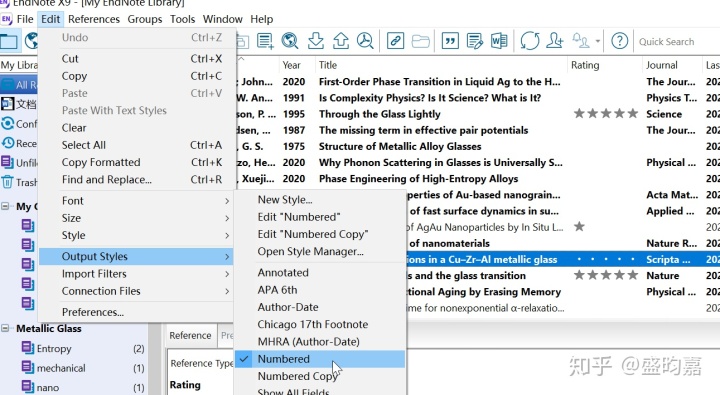Screen dimensions: 720x395
Task: Click the Activity Feed bell icon
Action: [x=581, y=41]
